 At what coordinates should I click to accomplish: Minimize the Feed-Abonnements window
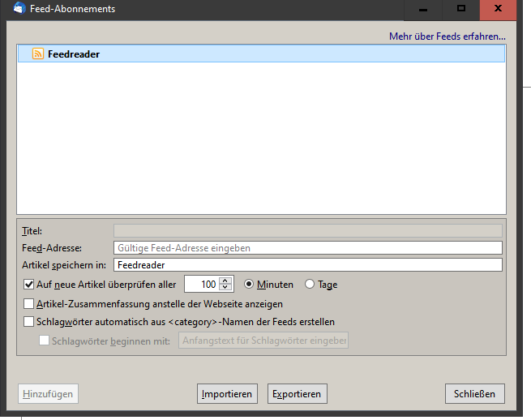pos(423,10)
